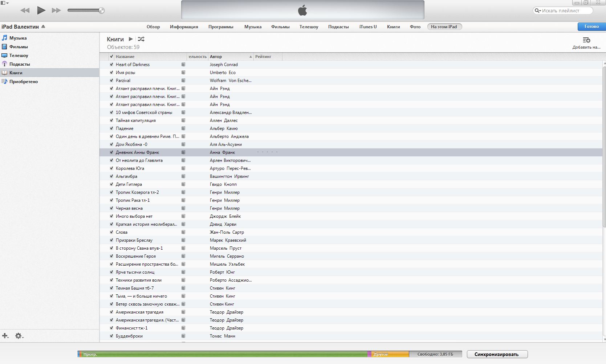Click the shuffle icon next to Книги heading
The height and width of the screenshot is (364, 606).
point(141,39)
